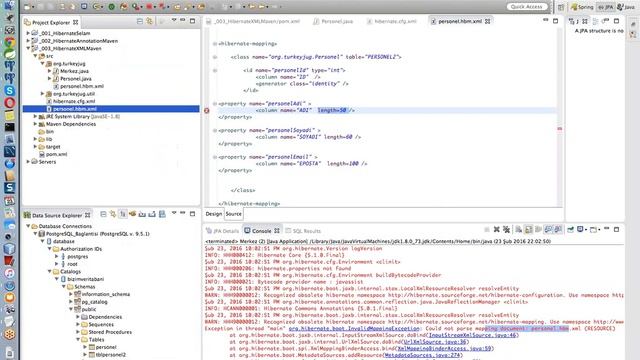
Task: Click Collapse All in Project Explorer
Action: point(140,21)
